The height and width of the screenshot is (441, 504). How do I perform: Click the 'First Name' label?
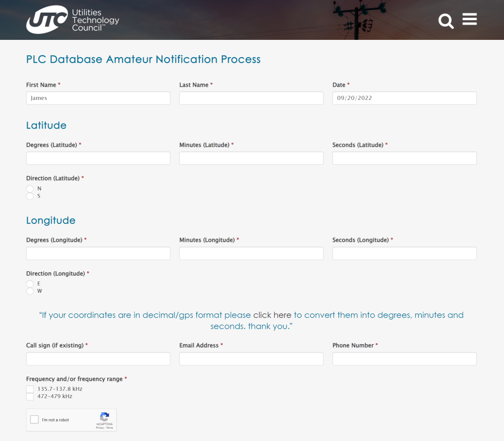[x=41, y=85]
